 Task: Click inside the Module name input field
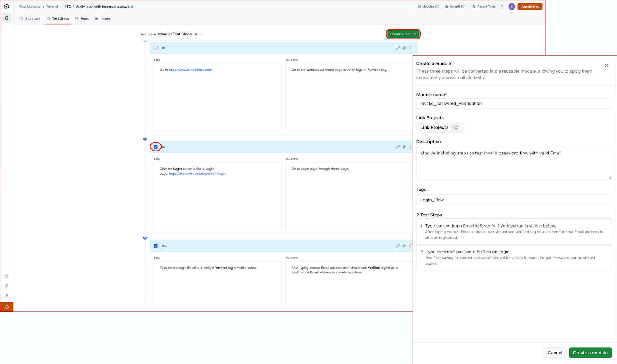pyautogui.click(x=513, y=103)
